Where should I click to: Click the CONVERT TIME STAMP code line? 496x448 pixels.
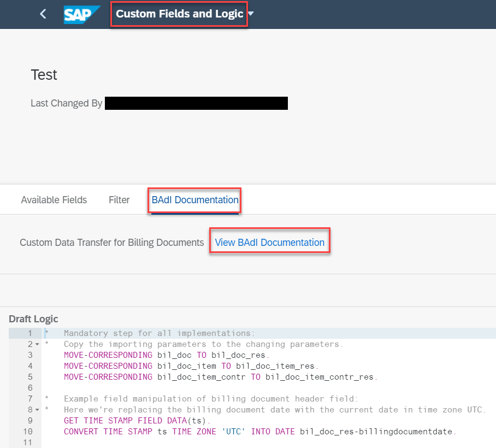pos(259,432)
